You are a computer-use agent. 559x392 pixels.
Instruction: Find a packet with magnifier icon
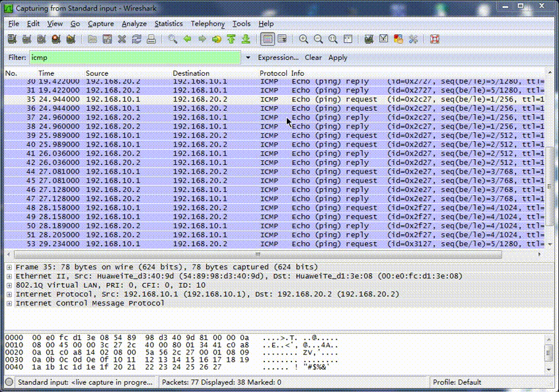tap(172, 39)
